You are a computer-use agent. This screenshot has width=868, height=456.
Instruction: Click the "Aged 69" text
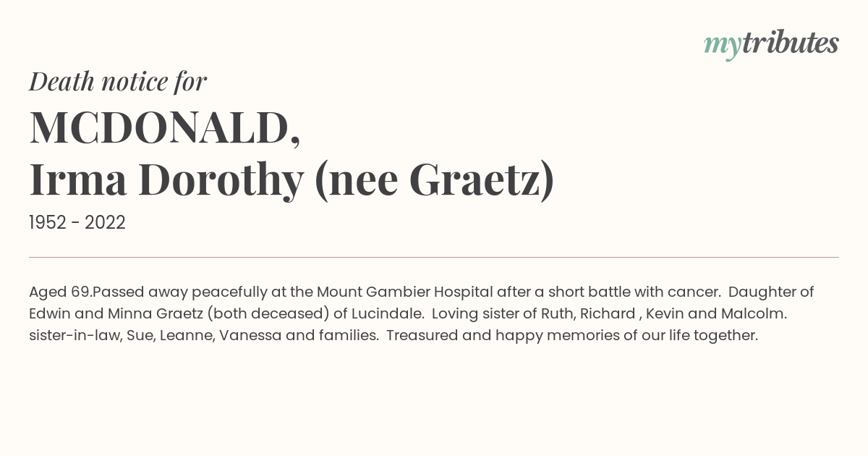[x=59, y=292]
